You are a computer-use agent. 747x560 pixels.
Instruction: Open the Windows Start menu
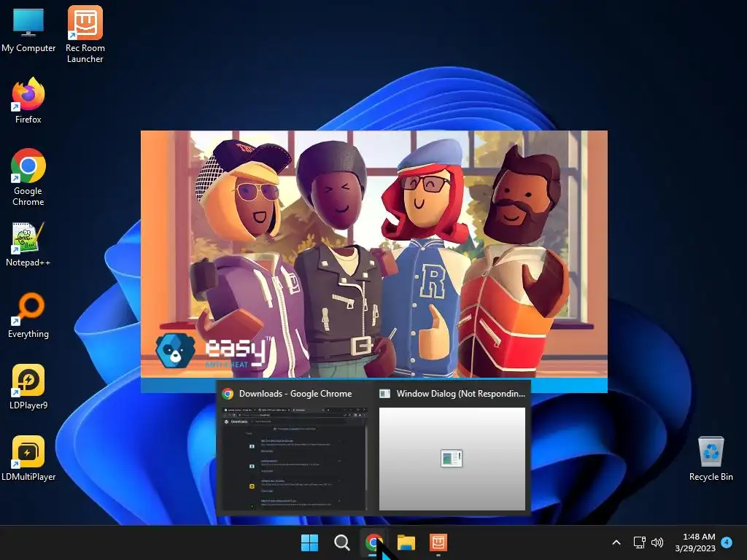tap(309, 542)
